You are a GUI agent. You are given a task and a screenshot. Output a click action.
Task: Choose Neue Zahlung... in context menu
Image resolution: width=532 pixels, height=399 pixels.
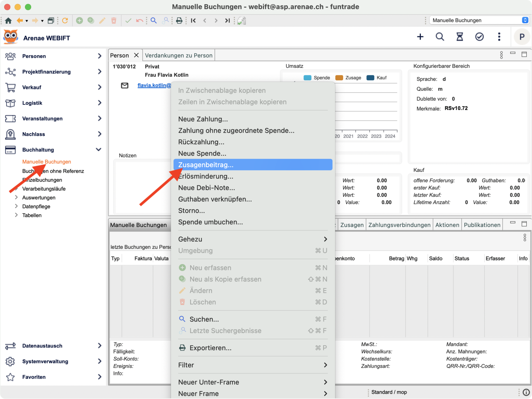point(203,119)
